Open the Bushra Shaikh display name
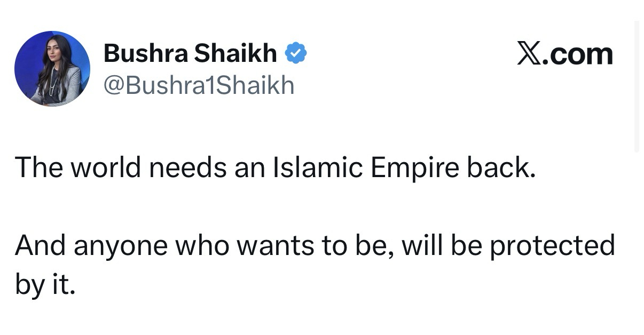This screenshot has width=644, height=335. coord(190,54)
